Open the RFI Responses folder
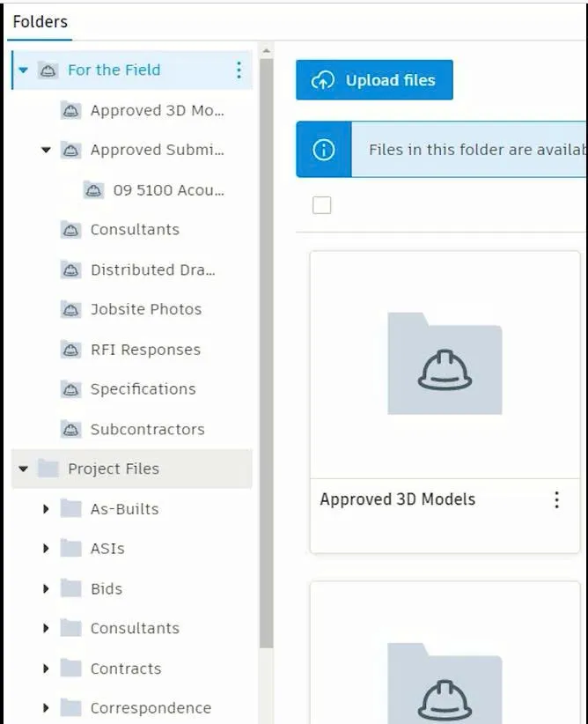This screenshot has height=724, width=588. tap(145, 350)
